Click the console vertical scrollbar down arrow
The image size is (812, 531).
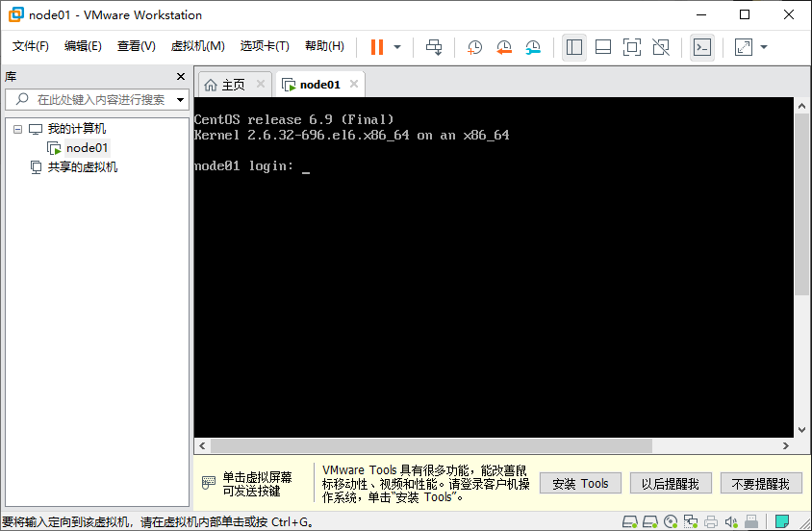pyautogui.click(x=801, y=430)
